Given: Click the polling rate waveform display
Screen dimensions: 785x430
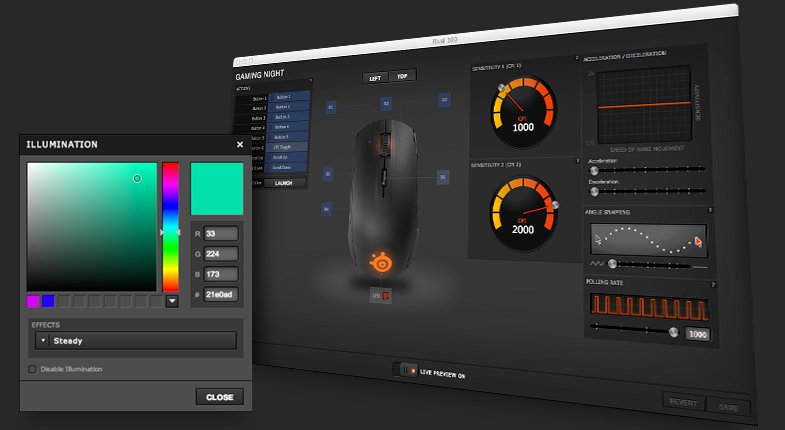Looking at the screenshot, I should (x=650, y=307).
